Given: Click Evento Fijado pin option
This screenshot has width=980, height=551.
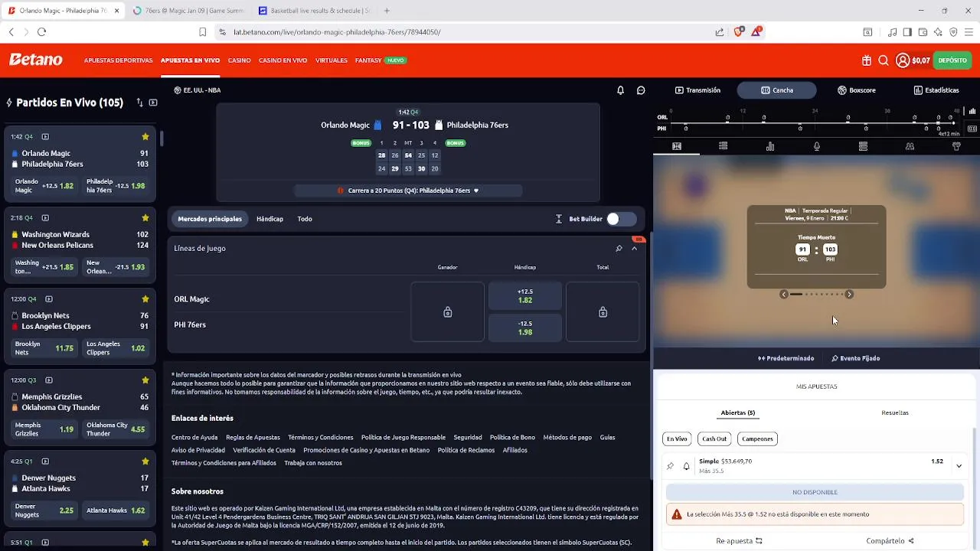Looking at the screenshot, I should tap(855, 358).
